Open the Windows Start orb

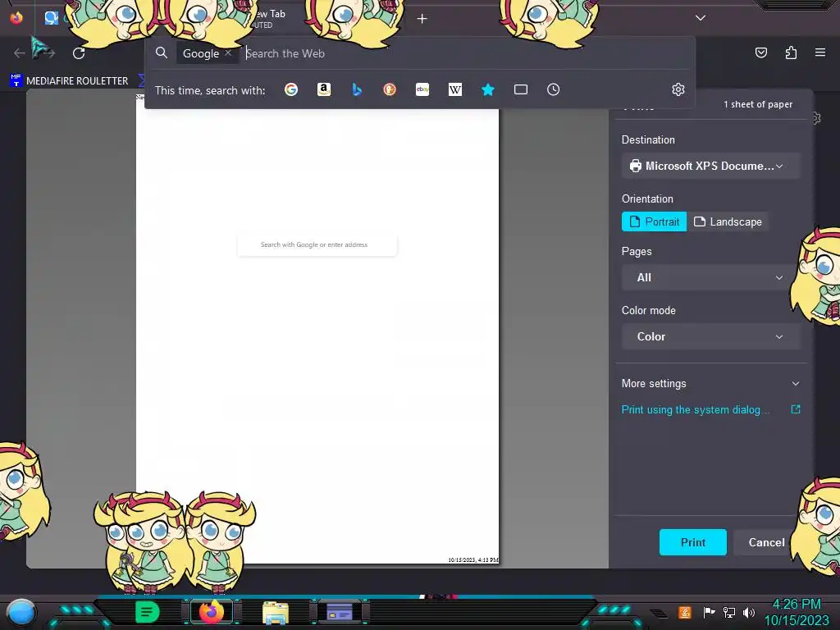pos(21,612)
